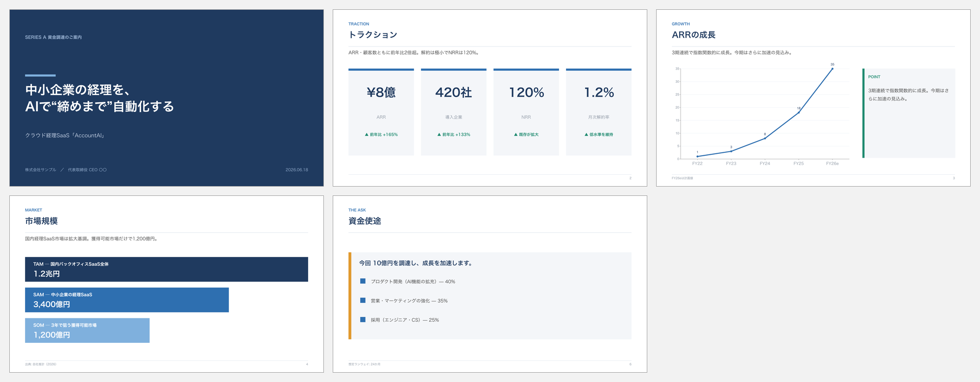Click page number 4 on 市場規模 slide
The height and width of the screenshot is (382, 980).
click(x=307, y=364)
